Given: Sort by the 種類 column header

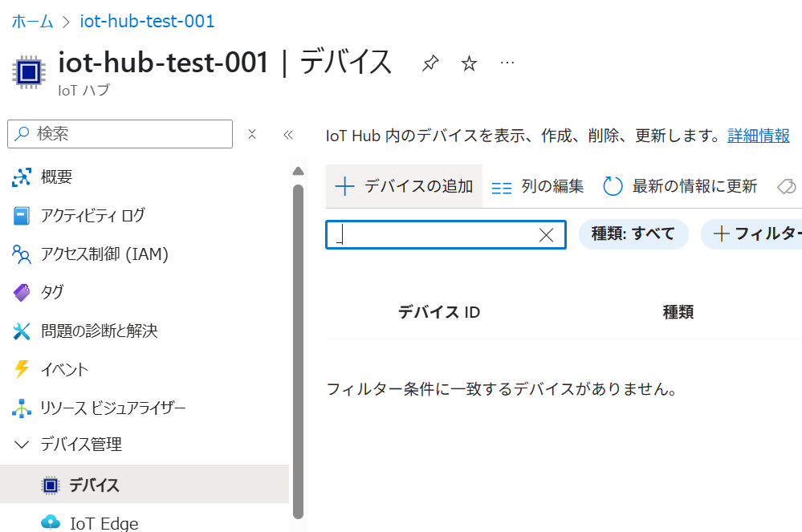Looking at the screenshot, I should click(x=678, y=312).
